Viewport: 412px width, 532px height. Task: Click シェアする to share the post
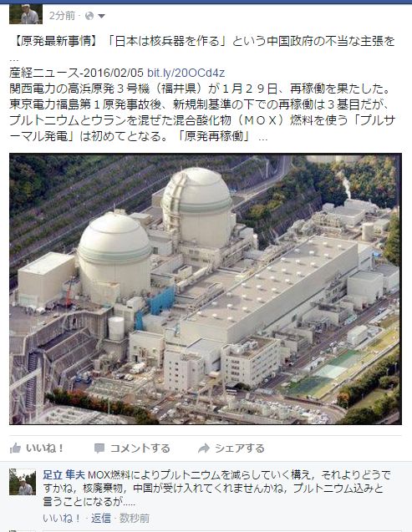pos(239,448)
